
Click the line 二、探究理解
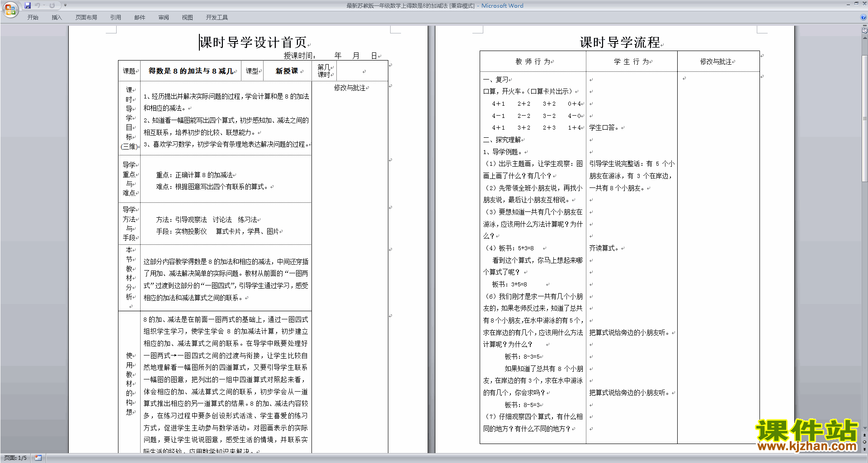(502, 140)
